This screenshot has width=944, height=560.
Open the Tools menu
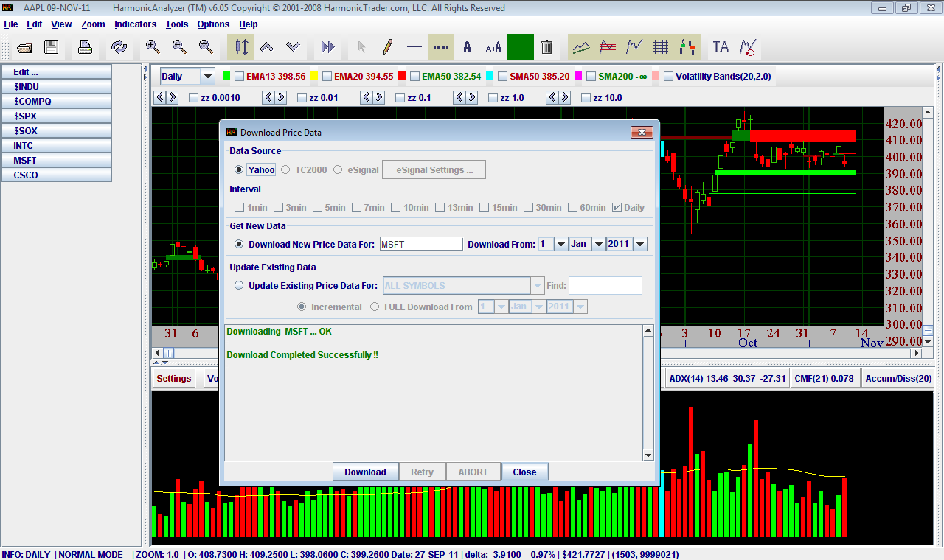177,24
